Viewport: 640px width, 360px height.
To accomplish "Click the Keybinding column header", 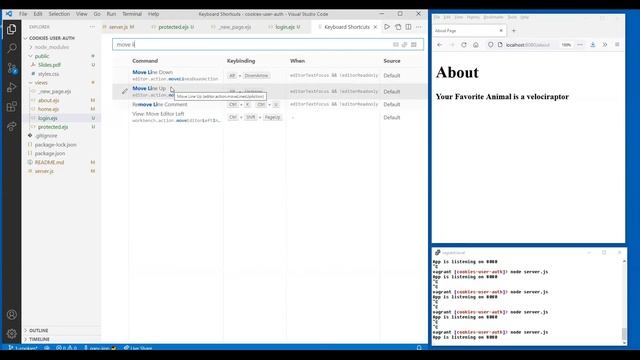I will point(241,61).
